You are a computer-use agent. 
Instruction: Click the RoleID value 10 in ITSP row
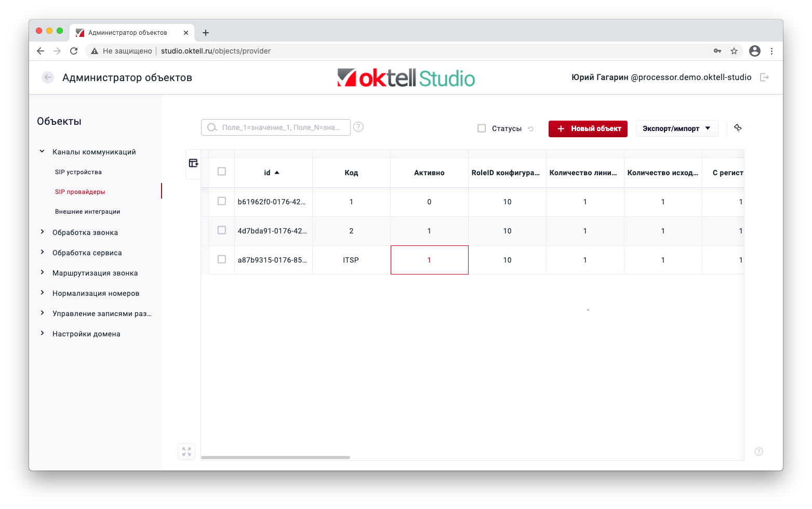pyautogui.click(x=507, y=260)
